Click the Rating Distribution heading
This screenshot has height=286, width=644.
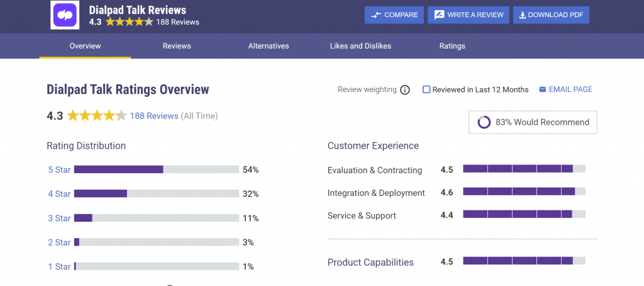click(x=86, y=146)
